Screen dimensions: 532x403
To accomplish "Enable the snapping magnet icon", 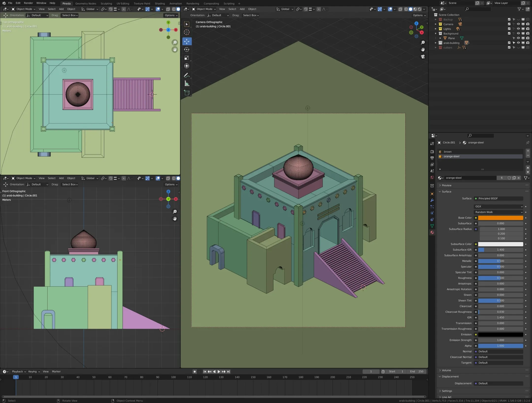I will pyautogui.click(x=306, y=9).
